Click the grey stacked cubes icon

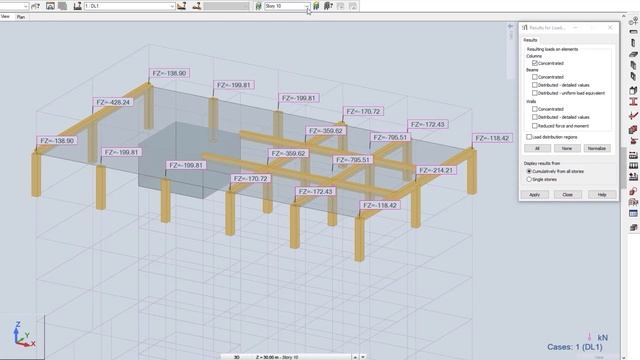(633, 227)
